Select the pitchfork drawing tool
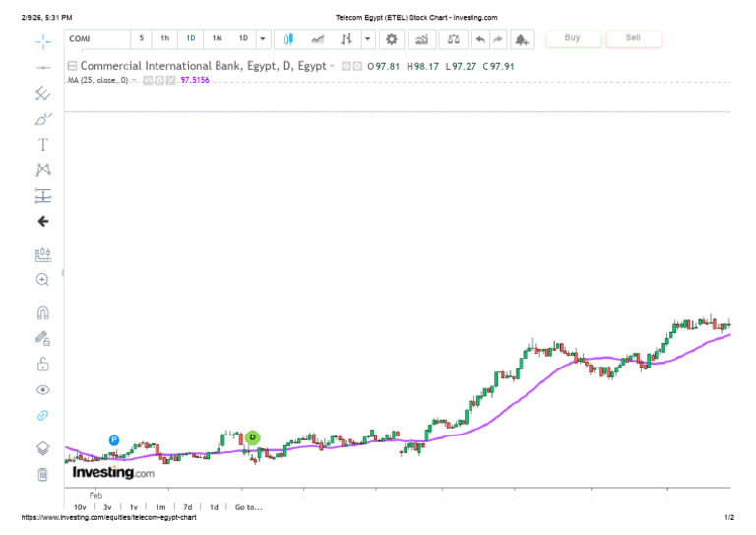 43,93
